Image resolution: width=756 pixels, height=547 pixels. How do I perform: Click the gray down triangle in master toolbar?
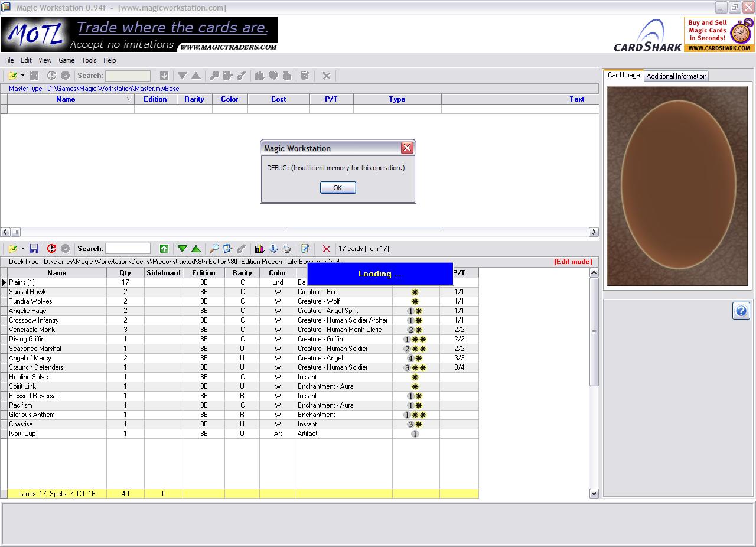click(x=183, y=76)
